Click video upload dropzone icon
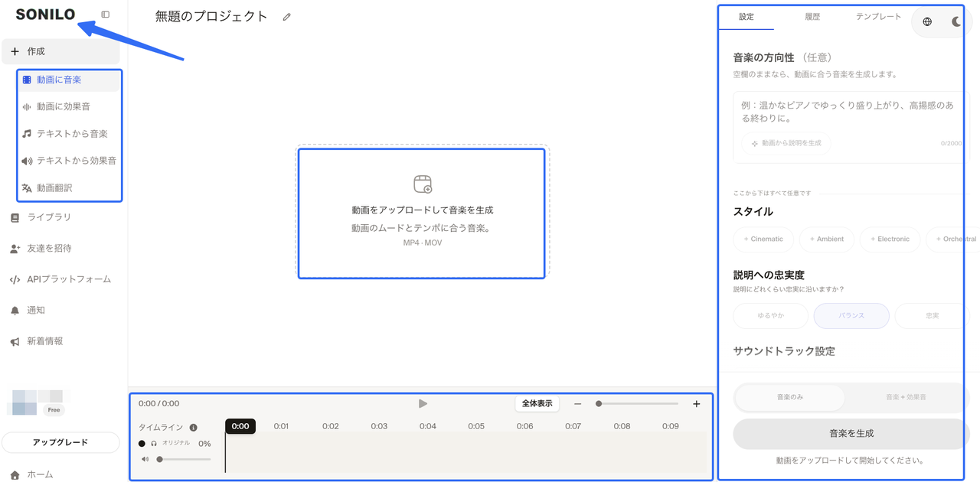This screenshot has width=980, height=482. (423, 184)
